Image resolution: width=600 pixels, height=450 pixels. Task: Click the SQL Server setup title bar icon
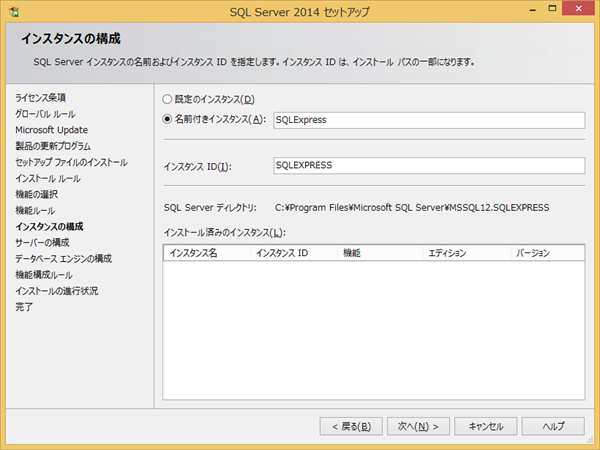pyautogui.click(x=14, y=11)
